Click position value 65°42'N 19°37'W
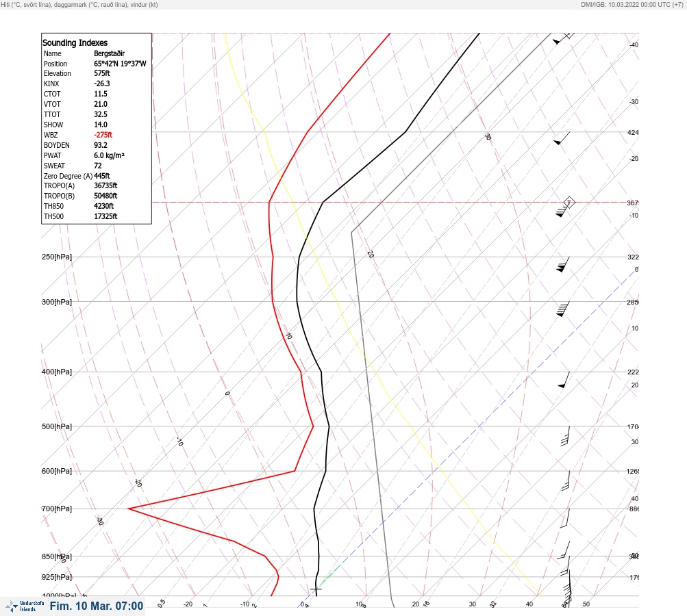Screen dimensions: 687x616 (120, 64)
